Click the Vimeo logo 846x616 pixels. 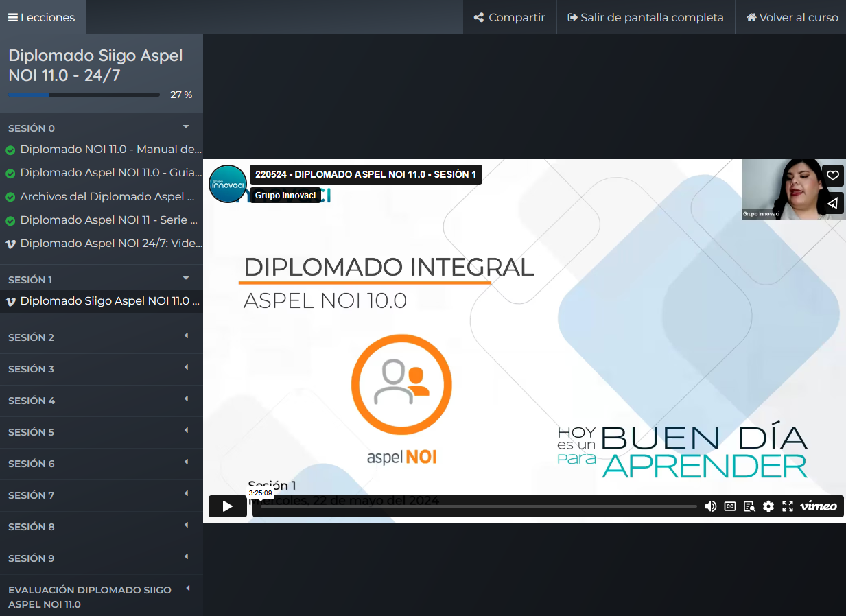819,506
